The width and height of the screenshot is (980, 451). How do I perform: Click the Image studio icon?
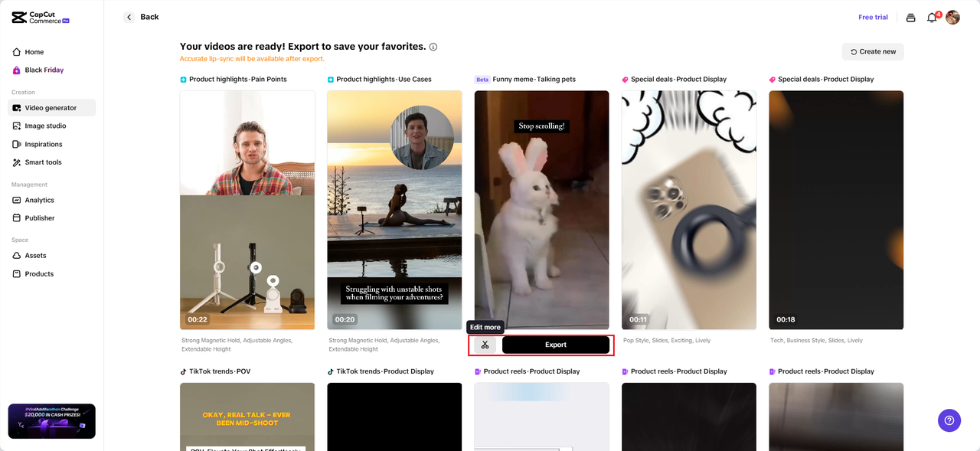point(17,126)
